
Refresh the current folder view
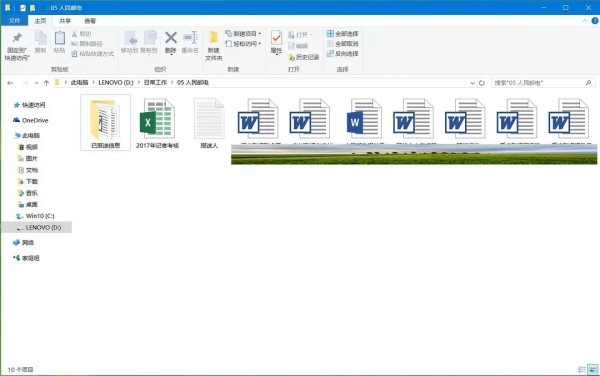(x=482, y=83)
